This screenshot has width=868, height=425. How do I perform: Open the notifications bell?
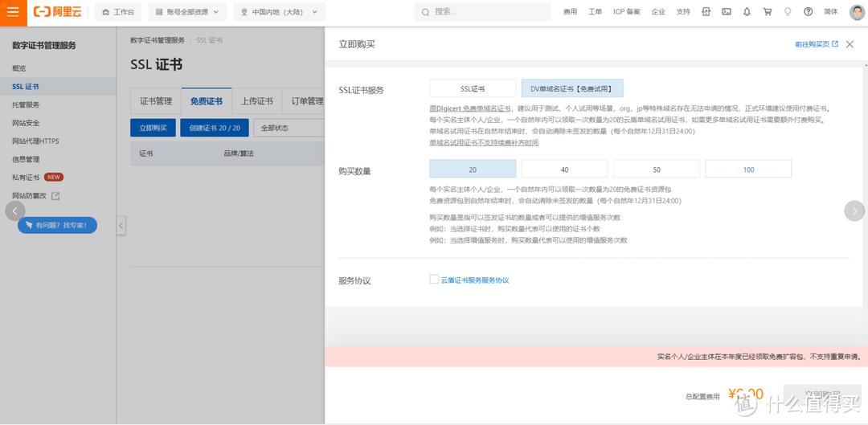click(x=747, y=12)
